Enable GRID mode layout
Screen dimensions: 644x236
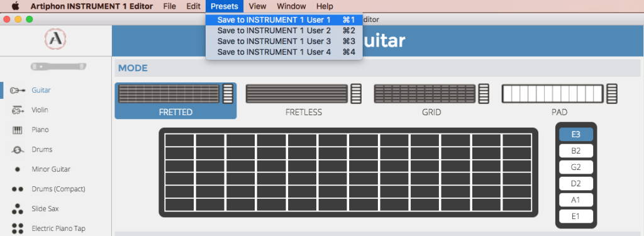click(x=431, y=101)
